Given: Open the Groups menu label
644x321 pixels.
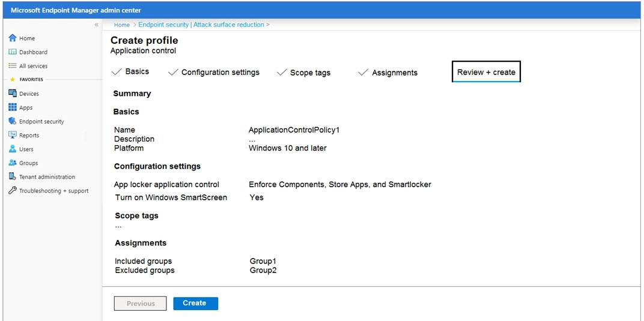Looking at the screenshot, I should click(29, 163).
